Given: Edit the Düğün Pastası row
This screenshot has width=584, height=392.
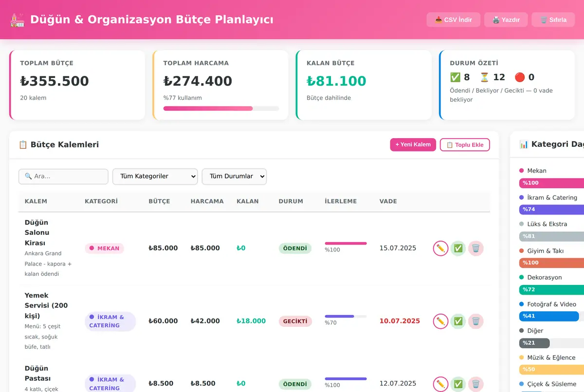Looking at the screenshot, I should [440, 384].
